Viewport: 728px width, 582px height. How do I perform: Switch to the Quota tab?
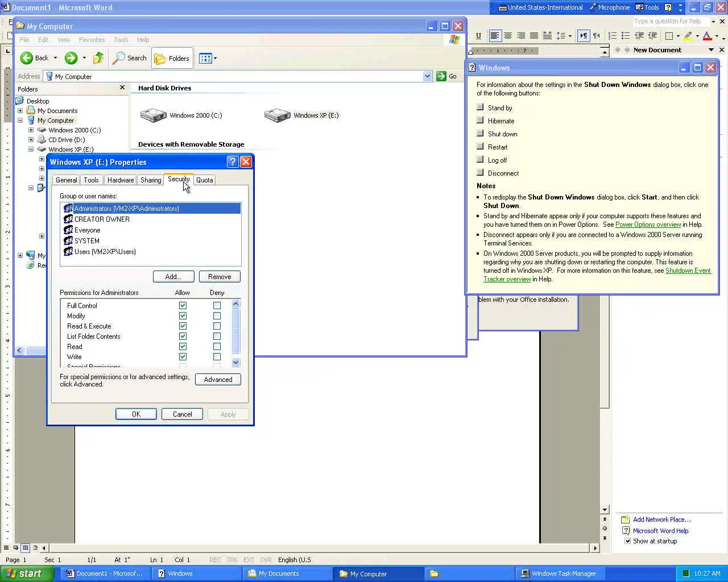[x=204, y=180]
